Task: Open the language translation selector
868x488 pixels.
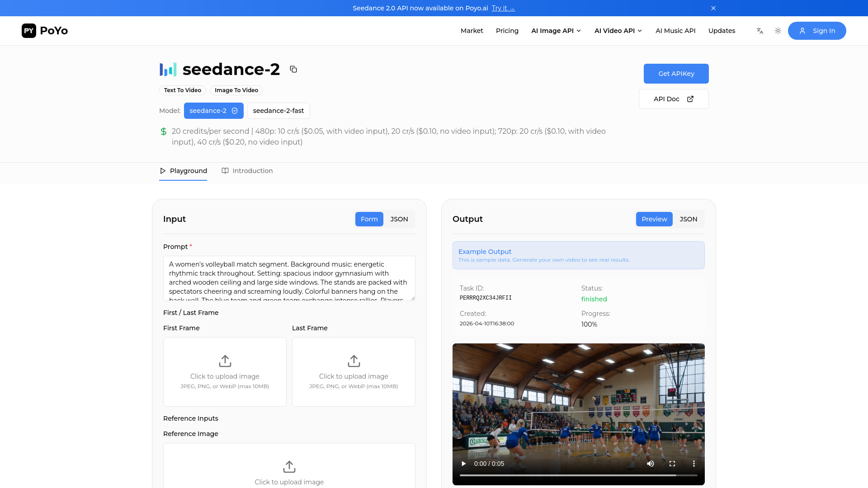Action: [x=759, y=31]
